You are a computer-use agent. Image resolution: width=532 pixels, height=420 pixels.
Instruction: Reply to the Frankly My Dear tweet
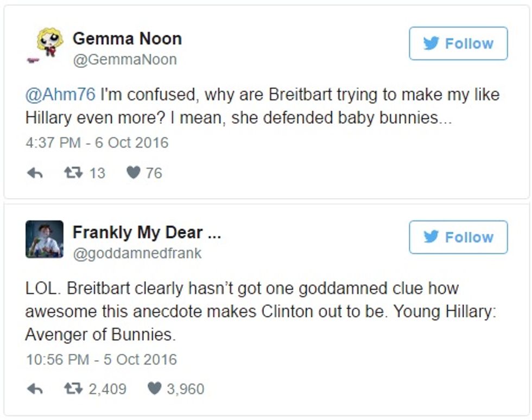[35, 389]
